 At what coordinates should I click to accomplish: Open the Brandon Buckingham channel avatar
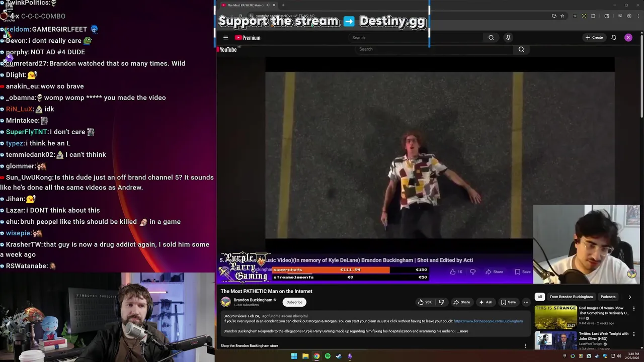click(225, 302)
